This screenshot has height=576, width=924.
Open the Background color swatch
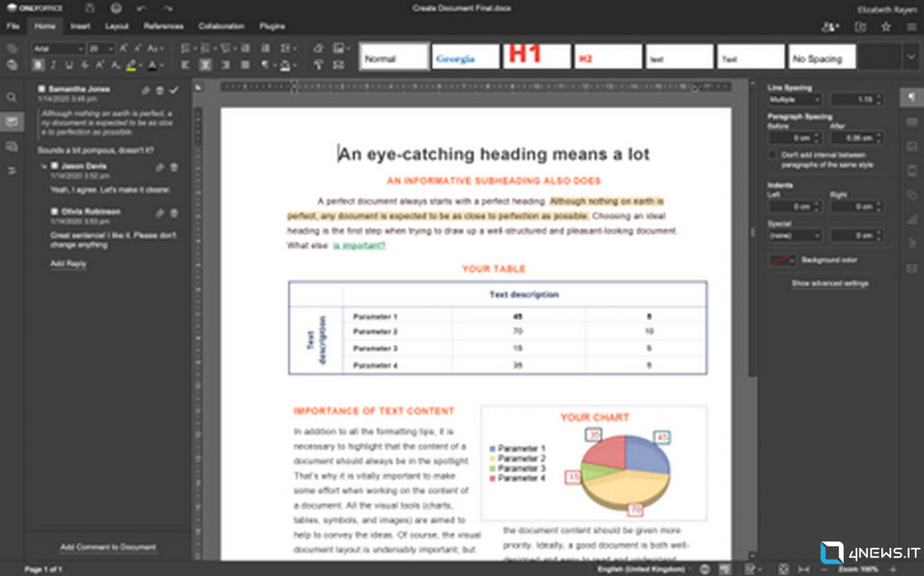780,260
